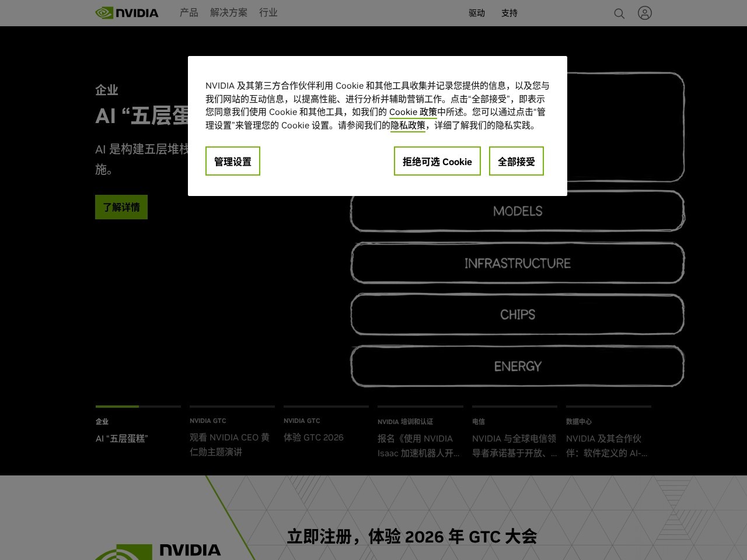Click the search magnifier icon
The height and width of the screenshot is (560, 747).
tap(619, 13)
